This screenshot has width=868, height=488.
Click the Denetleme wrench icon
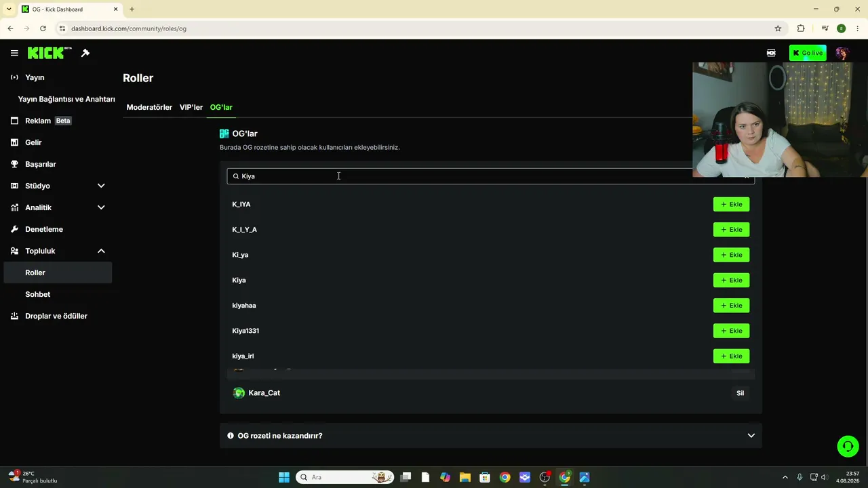pos(14,229)
